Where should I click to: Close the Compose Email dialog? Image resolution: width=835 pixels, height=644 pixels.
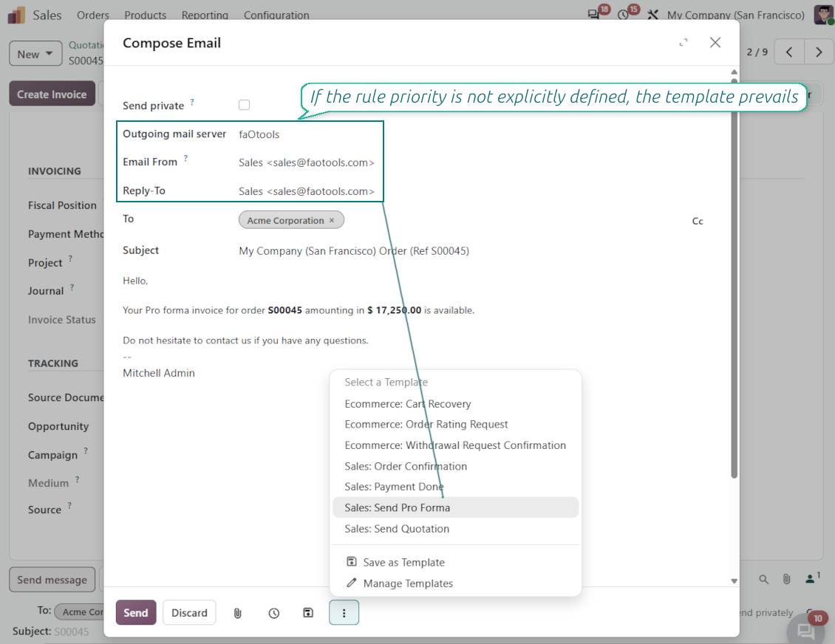pyautogui.click(x=715, y=43)
